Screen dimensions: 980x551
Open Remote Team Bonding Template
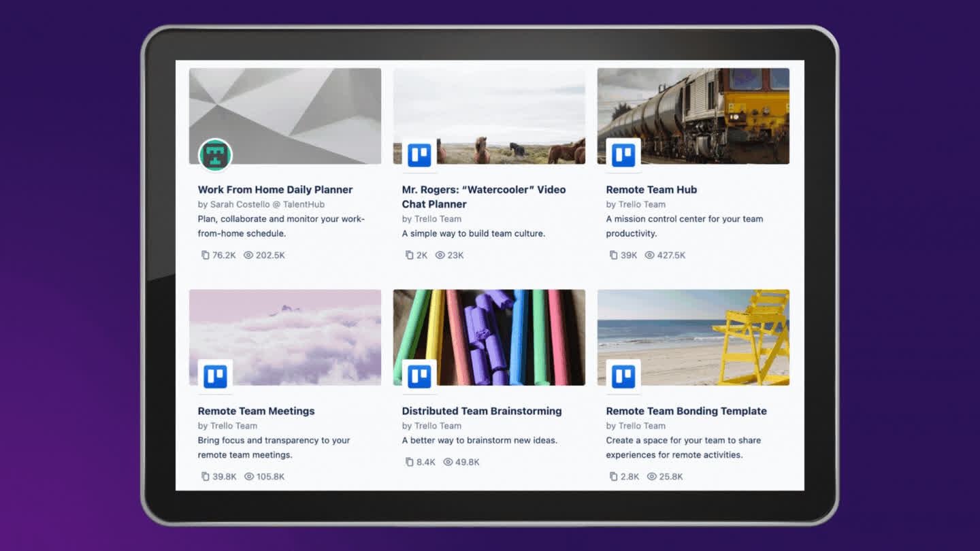click(686, 411)
